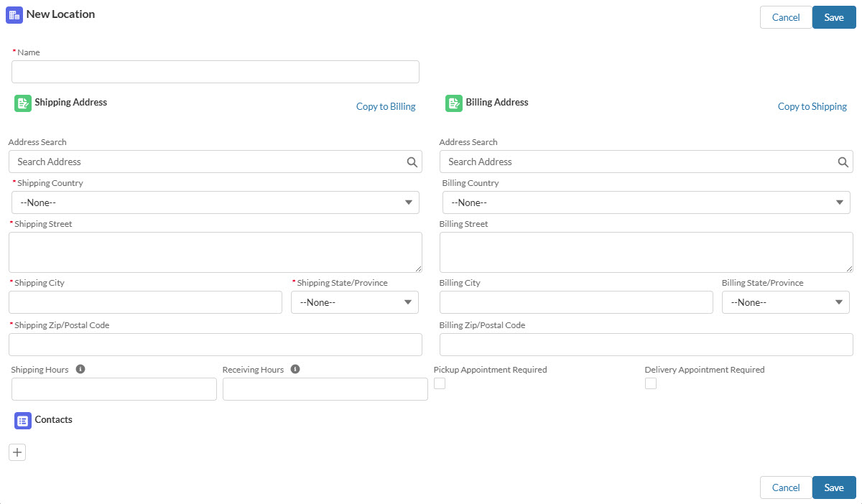Click into the Shipping Street textarea
This screenshot has height=504, width=862.
215,252
